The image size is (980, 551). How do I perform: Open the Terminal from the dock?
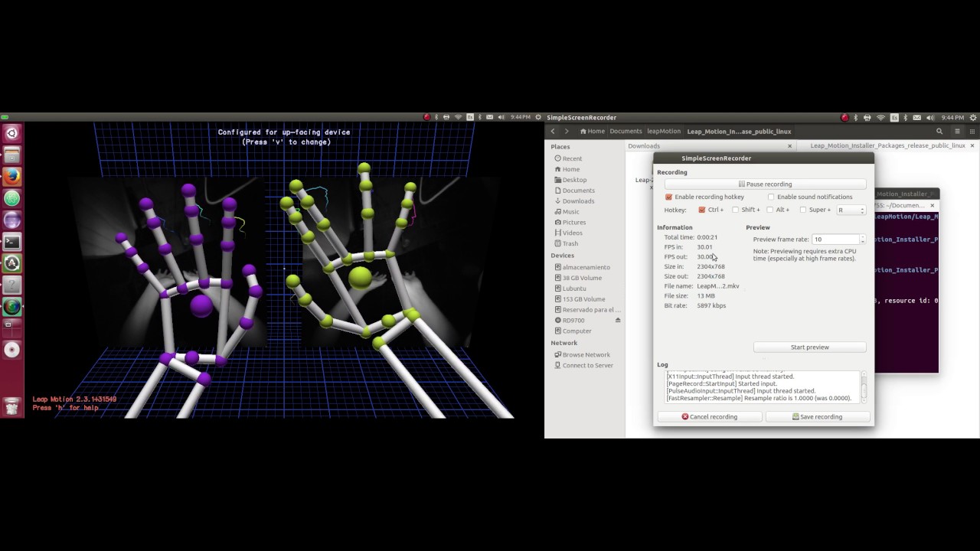(x=11, y=242)
